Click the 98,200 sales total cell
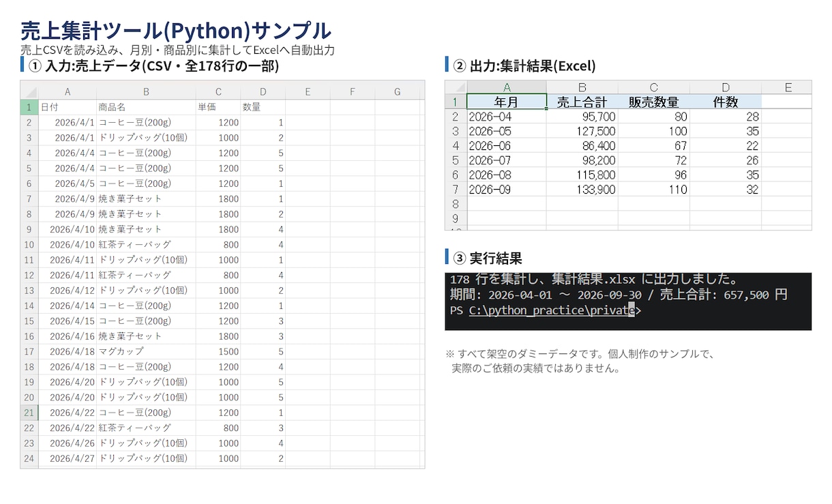The height and width of the screenshot is (504, 832). point(582,160)
